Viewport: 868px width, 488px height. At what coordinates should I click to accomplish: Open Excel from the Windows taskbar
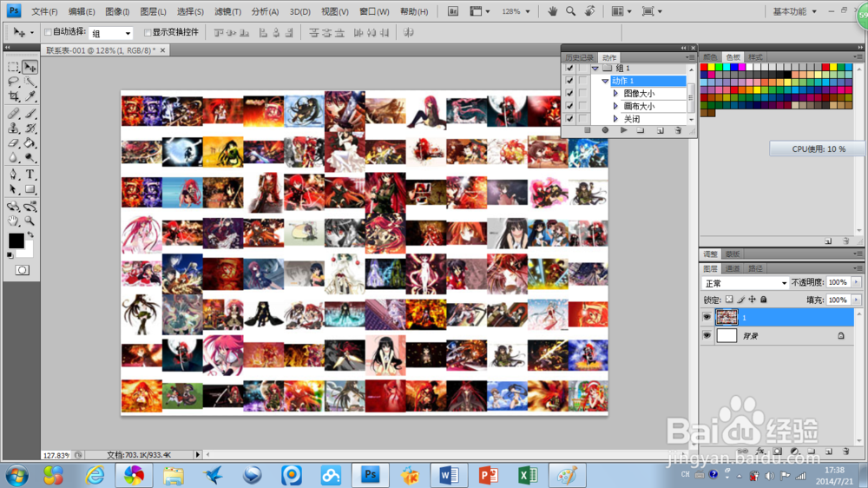tap(528, 475)
